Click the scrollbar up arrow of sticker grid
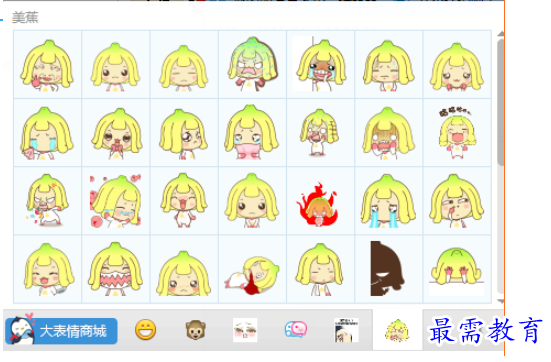Screen dimensions: 551x362 pyautogui.click(x=501, y=34)
